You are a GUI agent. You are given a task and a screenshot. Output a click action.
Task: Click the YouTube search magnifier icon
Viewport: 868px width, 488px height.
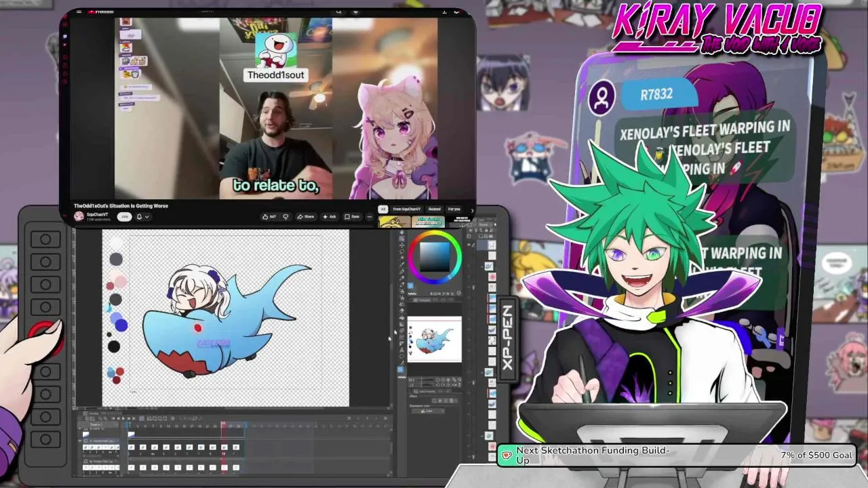click(338, 12)
